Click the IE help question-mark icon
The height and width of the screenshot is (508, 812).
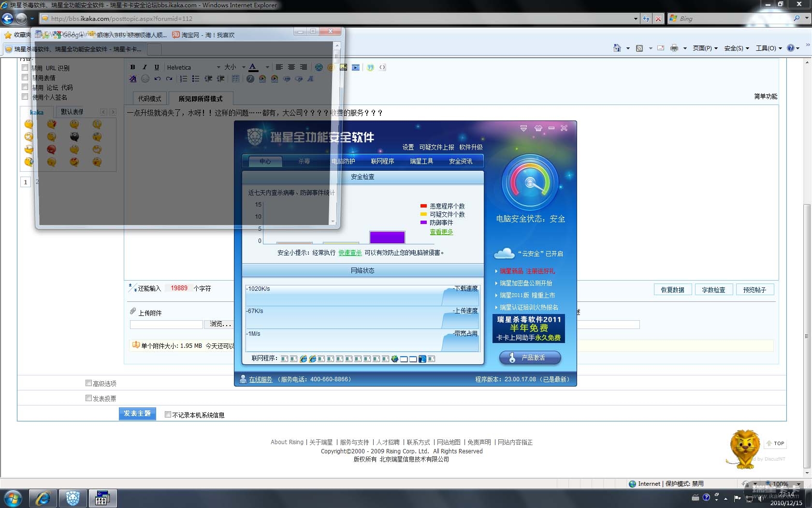click(x=791, y=48)
